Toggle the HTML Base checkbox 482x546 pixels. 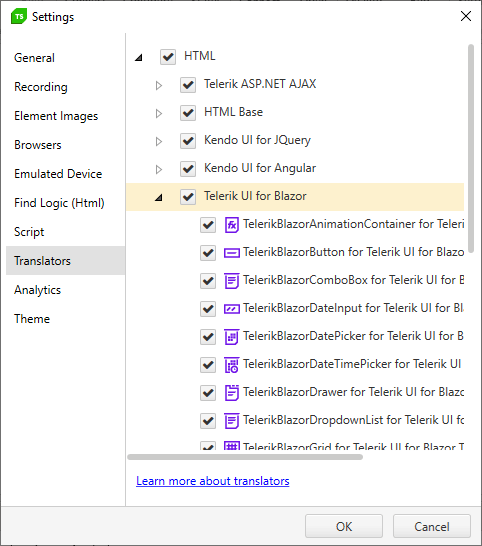[x=188, y=113]
